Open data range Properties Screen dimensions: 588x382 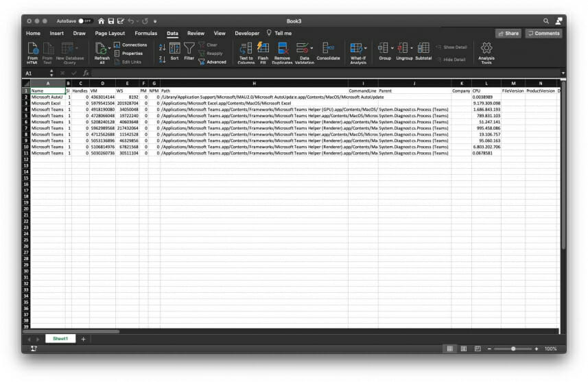click(x=128, y=53)
